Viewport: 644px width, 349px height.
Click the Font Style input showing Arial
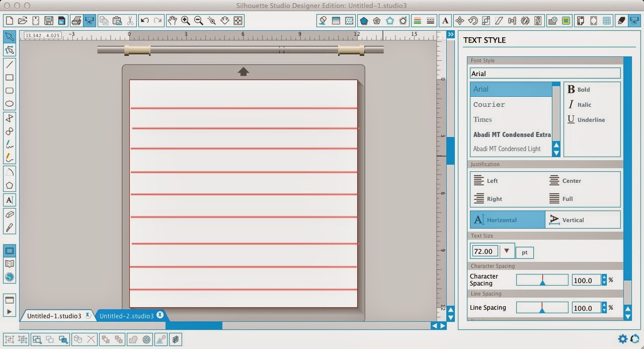point(545,73)
